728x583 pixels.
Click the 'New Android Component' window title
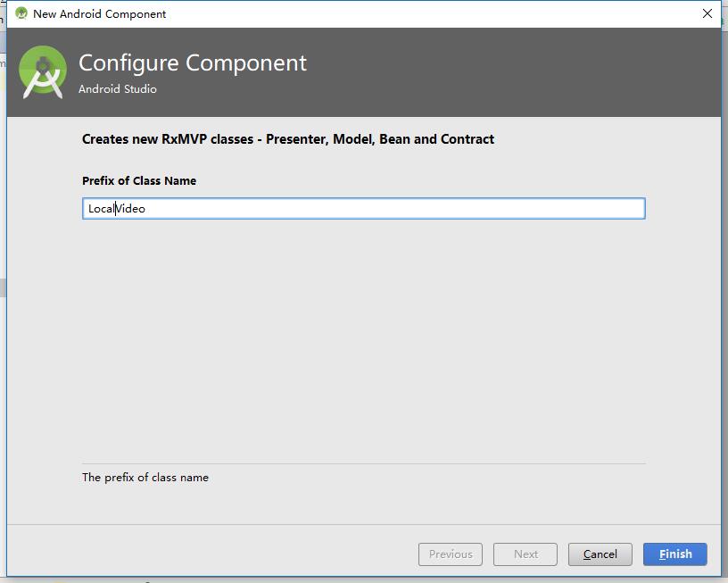[99, 14]
